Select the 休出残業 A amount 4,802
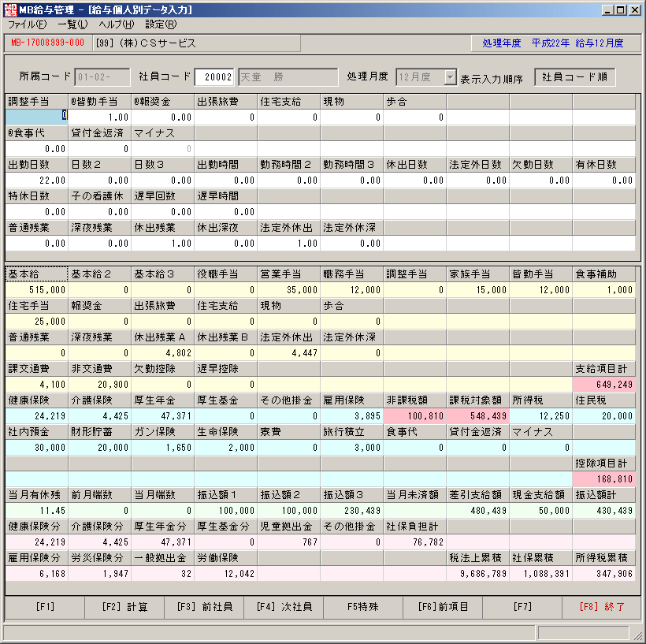This screenshot has width=646, height=644. tap(163, 353)
